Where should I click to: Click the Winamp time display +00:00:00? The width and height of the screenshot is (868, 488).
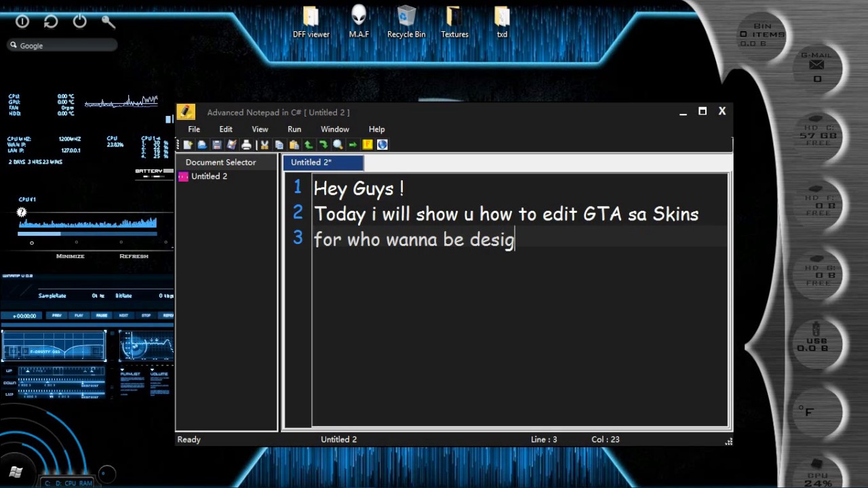(24, 316)
